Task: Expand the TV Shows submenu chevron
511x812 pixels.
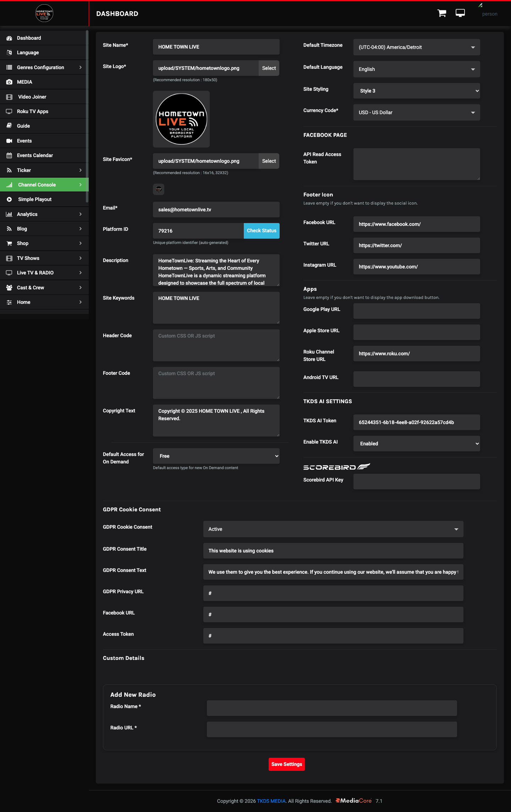Action: 81,258
